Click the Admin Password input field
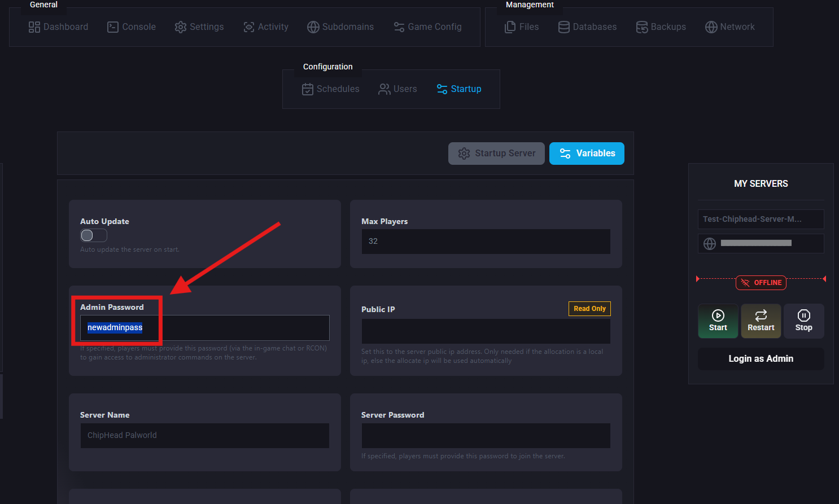This screenshot has height=504, width=839. click(205, 328)
